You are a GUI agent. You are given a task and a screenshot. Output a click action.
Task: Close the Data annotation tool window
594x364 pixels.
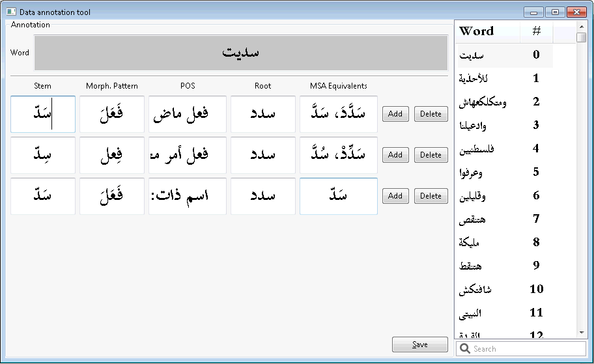pos(576,12)
